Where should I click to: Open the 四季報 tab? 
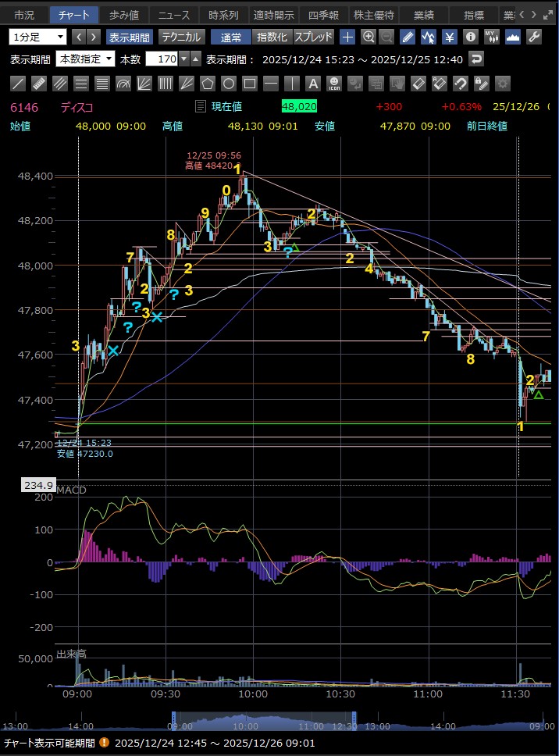click(322, 15)
